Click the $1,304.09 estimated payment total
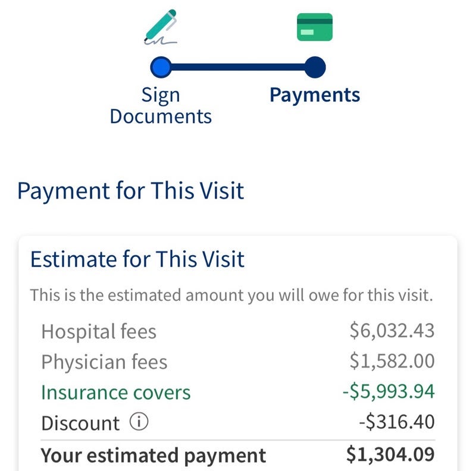Screen dimensions: 476x471 [x=390, y=455]
